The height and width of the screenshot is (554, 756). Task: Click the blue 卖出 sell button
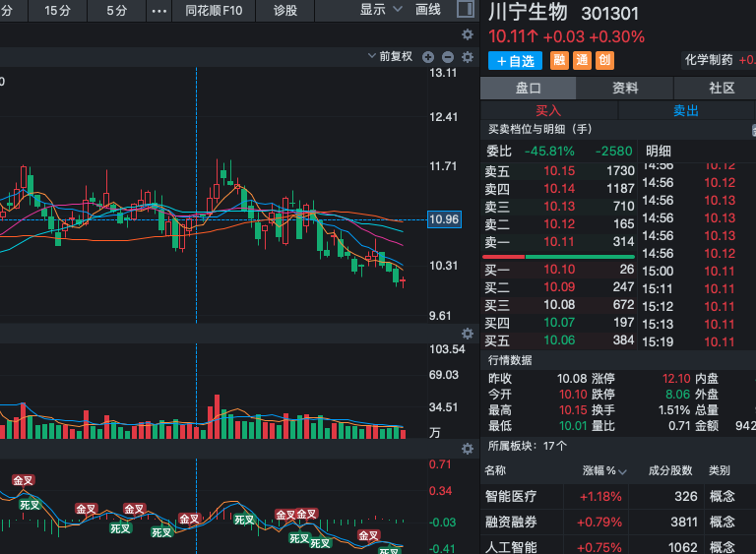[685, 110]
